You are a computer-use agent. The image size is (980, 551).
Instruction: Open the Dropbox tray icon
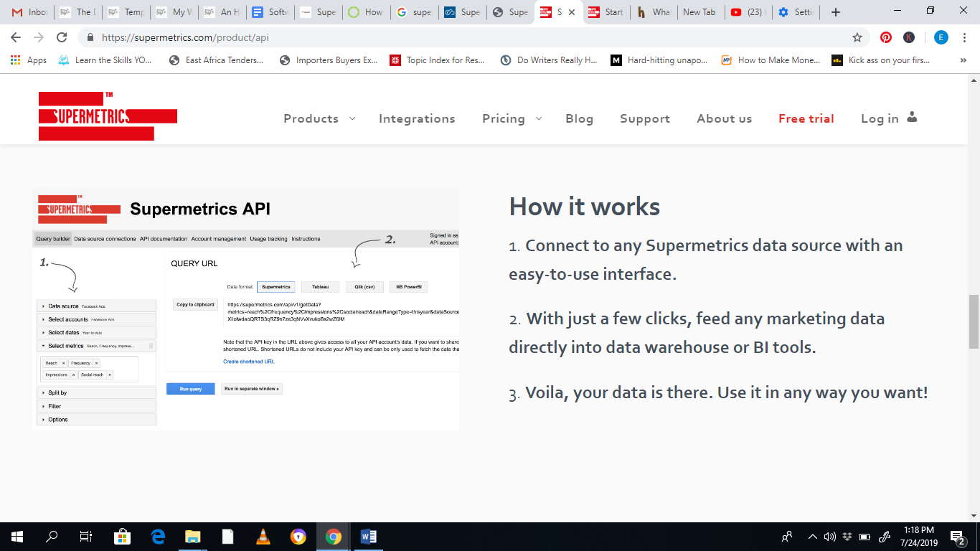click(x=847, y=537)
